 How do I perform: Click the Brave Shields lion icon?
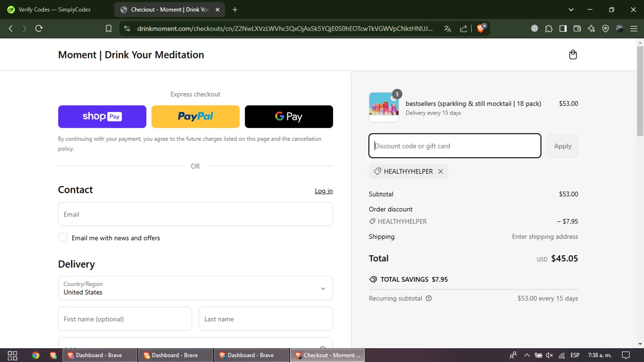[x=481, y=28]
